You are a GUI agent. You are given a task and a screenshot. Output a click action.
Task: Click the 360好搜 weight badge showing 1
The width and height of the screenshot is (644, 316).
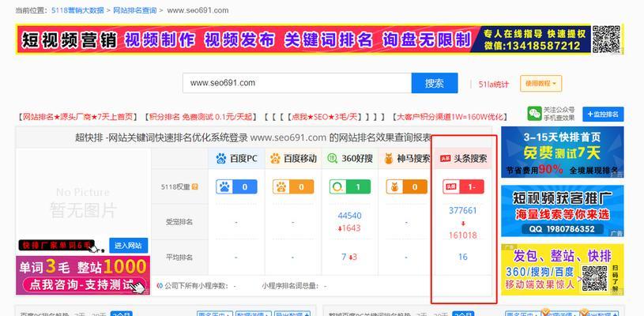[350, 186]
